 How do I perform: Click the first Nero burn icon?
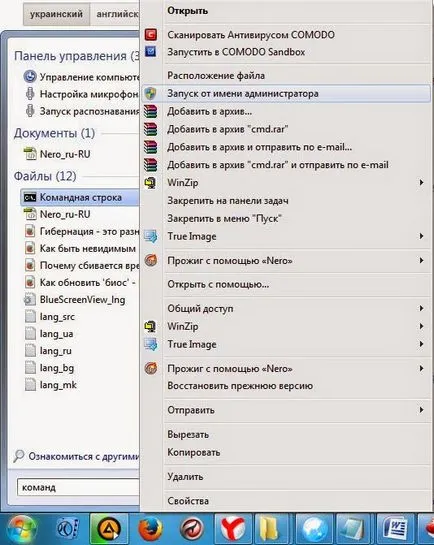(151, 260)
